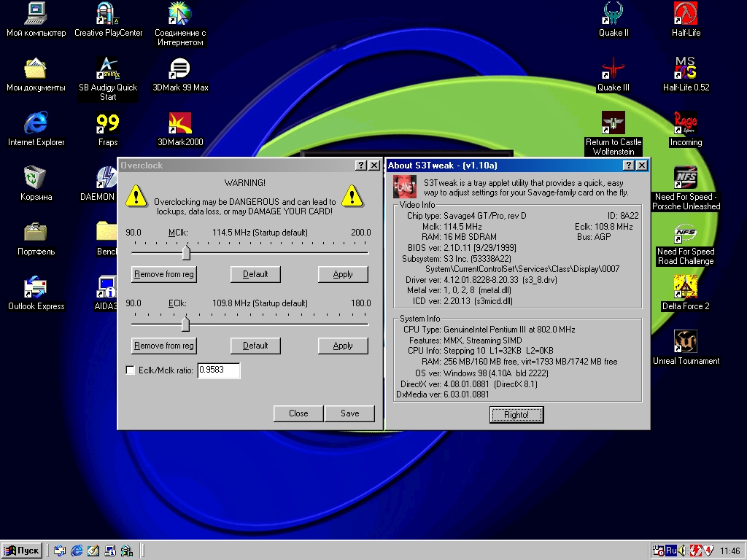Remove MClk setting from registry
The width and height of the screenshot is (747, 560).
coord(164,274)
